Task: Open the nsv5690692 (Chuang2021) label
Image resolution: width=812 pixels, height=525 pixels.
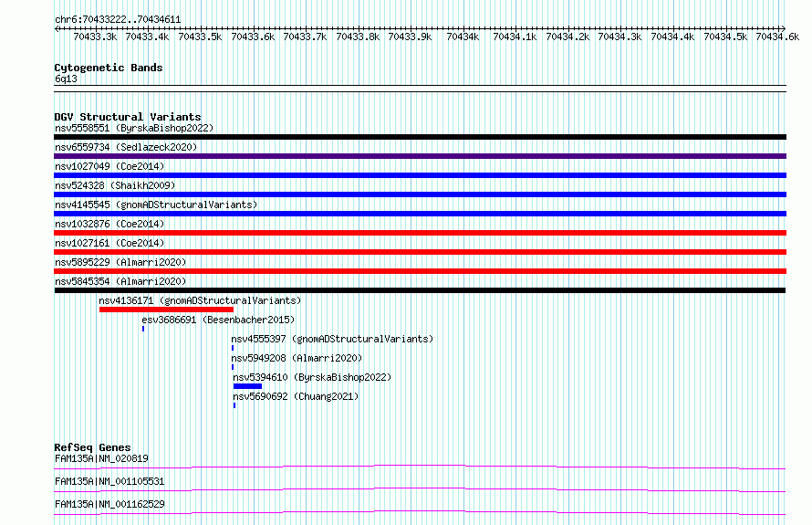Action: (x=296, y=396)
